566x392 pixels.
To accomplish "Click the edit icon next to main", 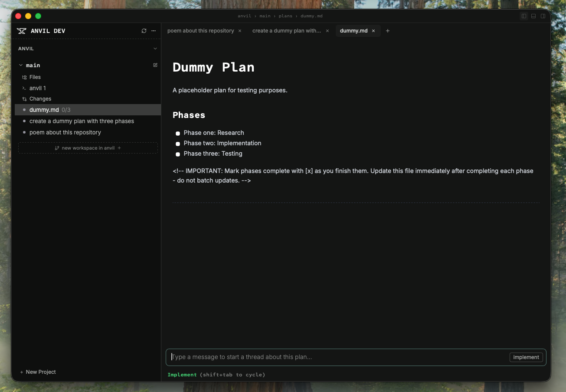I will [x=155, y=65].
